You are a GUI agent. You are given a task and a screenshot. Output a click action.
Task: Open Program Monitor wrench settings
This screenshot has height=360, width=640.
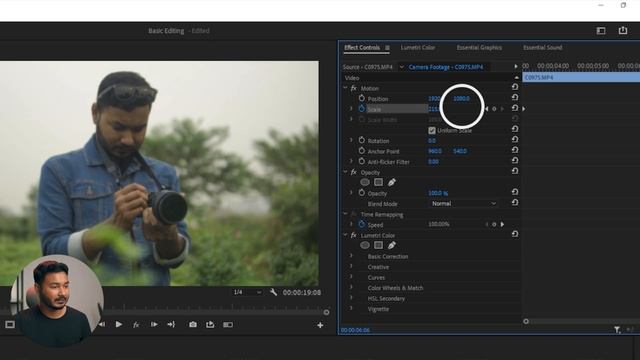click(x=273, y=292)
